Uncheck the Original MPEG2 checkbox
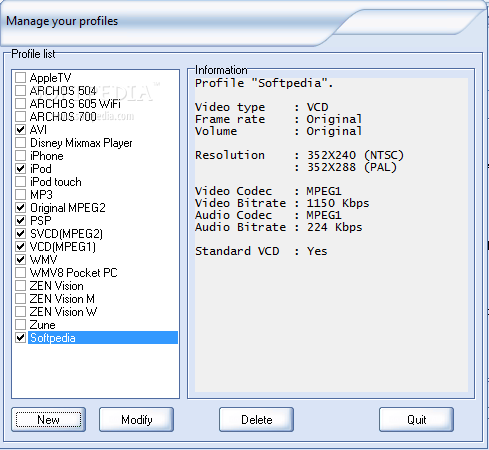The height and width of the screenshot is (450, 489). [21, 207]
